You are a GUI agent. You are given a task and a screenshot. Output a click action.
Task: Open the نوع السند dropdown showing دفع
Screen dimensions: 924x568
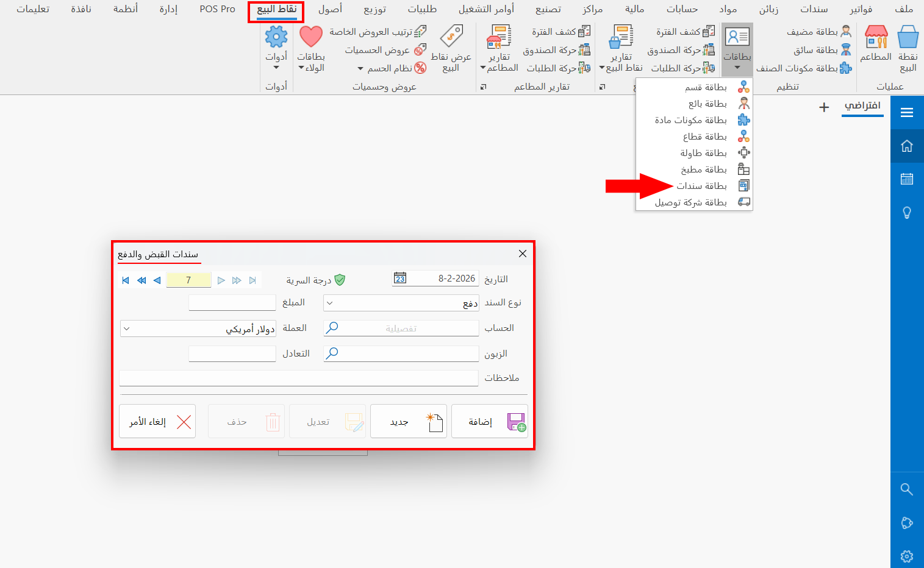328,302
